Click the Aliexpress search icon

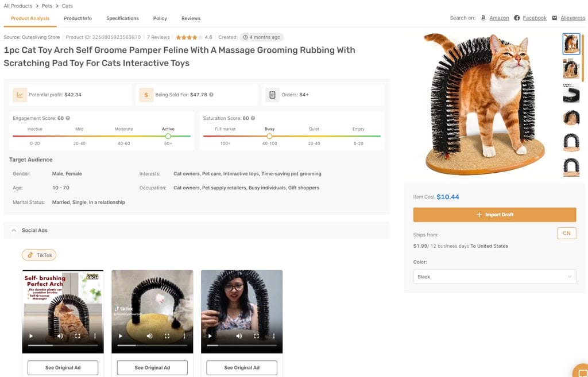(555, 18)
